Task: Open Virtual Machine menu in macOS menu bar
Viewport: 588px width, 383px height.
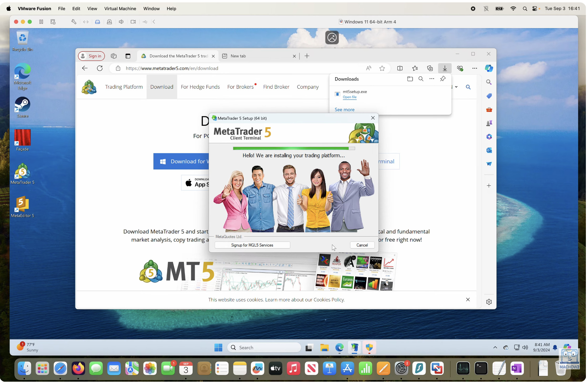Action: 121,9
